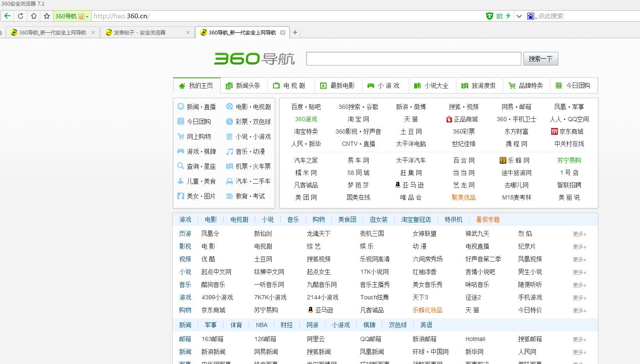Expand 更多 in the 视频 row

tap(580, 259)
